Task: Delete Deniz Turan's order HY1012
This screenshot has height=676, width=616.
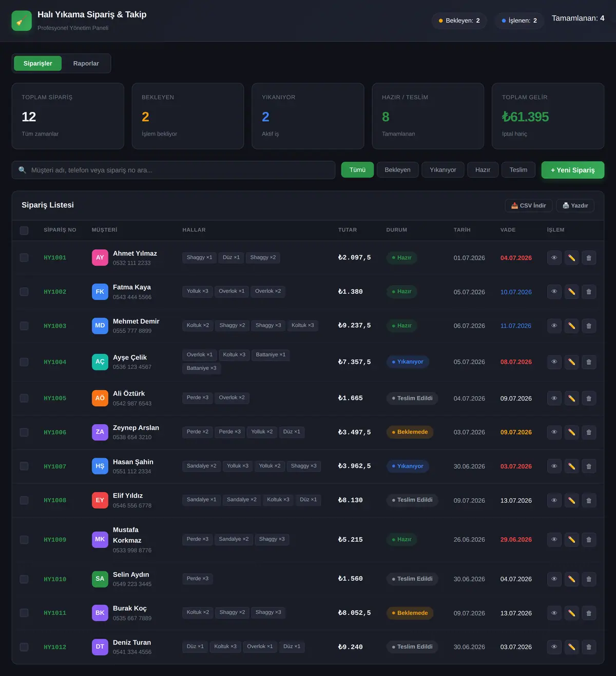Action: [589, 647]
